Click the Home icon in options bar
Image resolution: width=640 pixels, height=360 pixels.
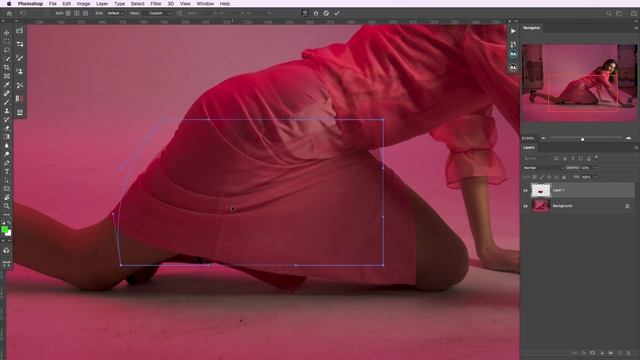coord(9,13)
